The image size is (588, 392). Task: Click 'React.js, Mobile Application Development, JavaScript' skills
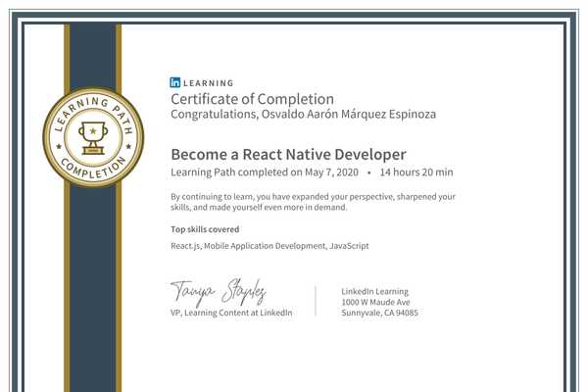[269, 246]
